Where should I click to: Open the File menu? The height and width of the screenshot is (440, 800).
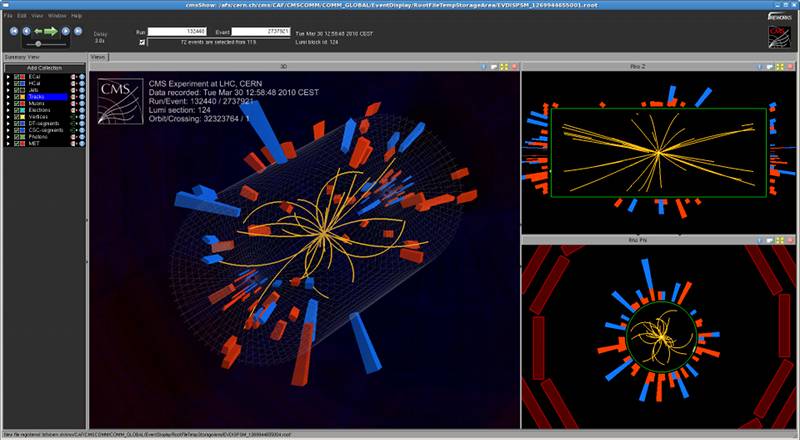(8, 16)
